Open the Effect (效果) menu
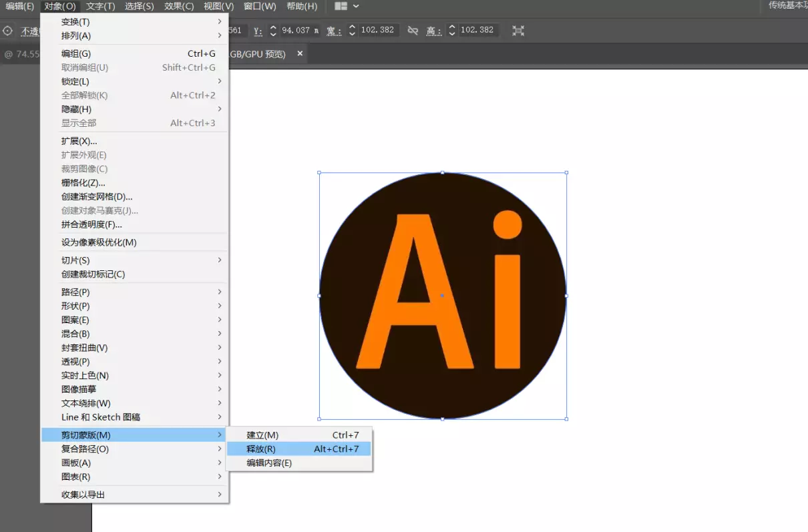 pyautogui.click(x=179, y=6)
